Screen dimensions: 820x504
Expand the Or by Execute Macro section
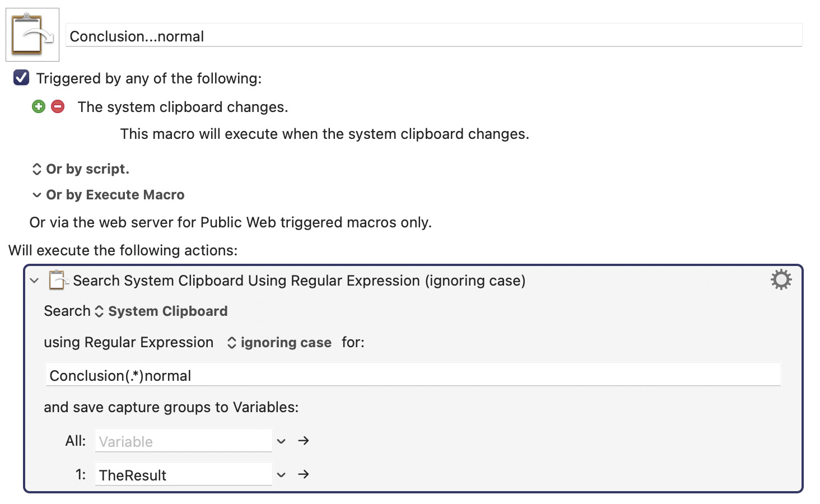pyautogui.click(x=37, y=195)
